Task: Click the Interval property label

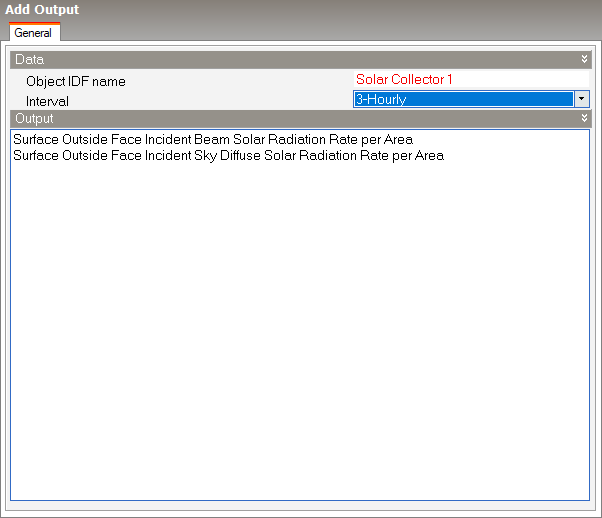Action: tap(47, 101)
